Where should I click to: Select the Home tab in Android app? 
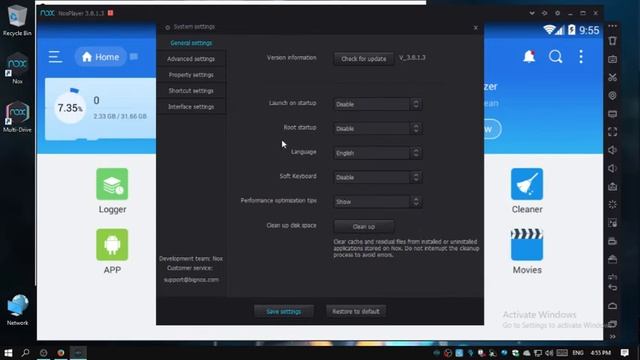point(100,57)
